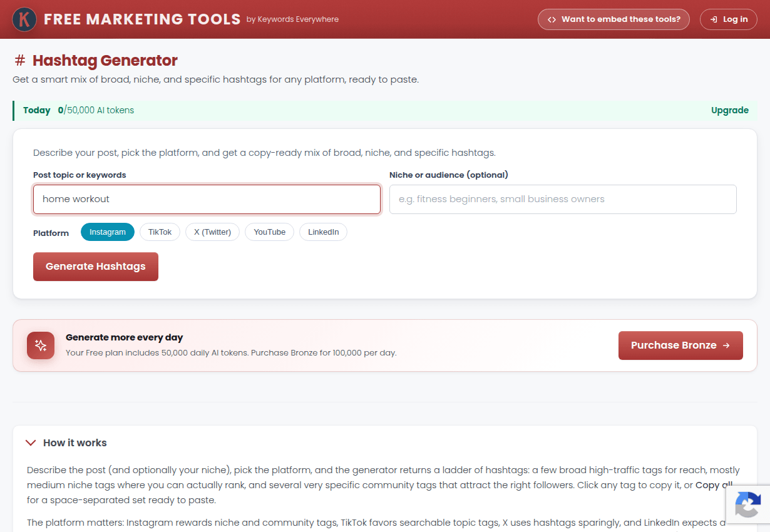Click the reCAPTCHA badge icon
Viewport: 770px width, 532px height.
748,504
